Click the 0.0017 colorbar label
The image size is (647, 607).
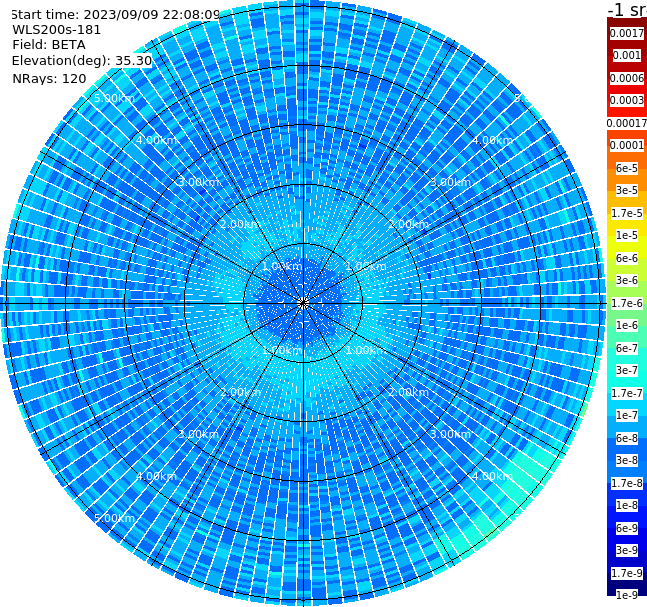click(x=627, y=33)
